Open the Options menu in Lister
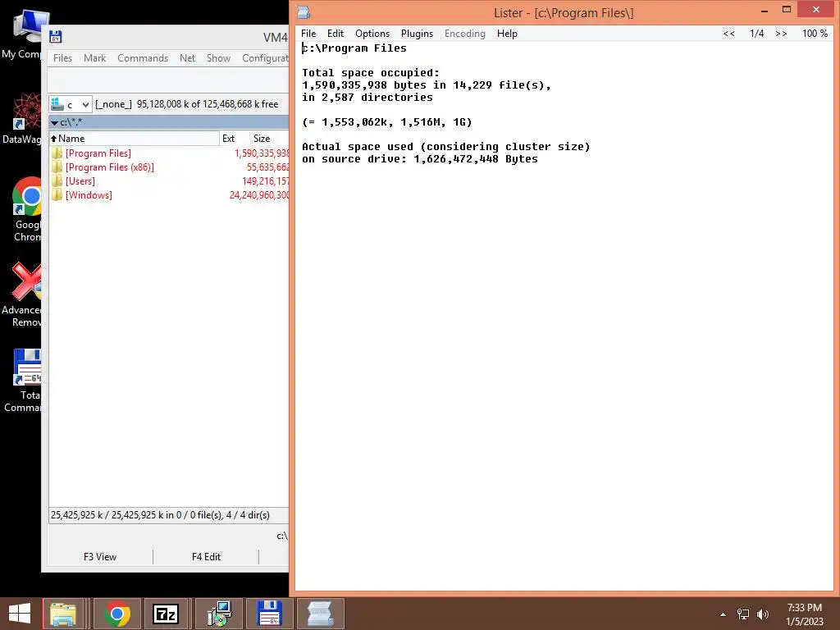The width and height of the screenshot is (840, 630). (372, 33)
